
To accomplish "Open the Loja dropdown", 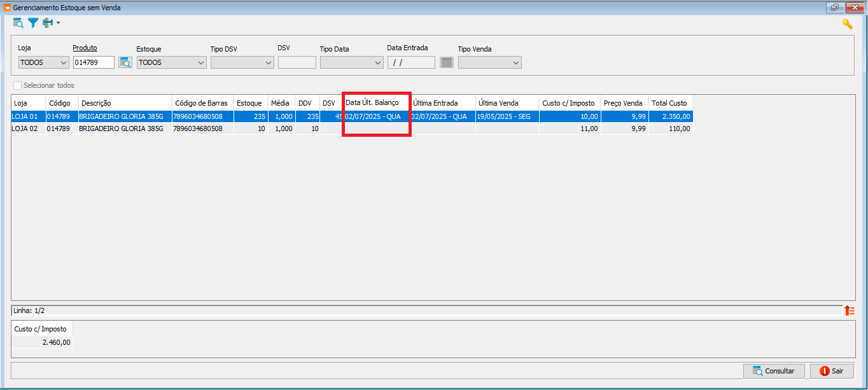I will 43,62.
